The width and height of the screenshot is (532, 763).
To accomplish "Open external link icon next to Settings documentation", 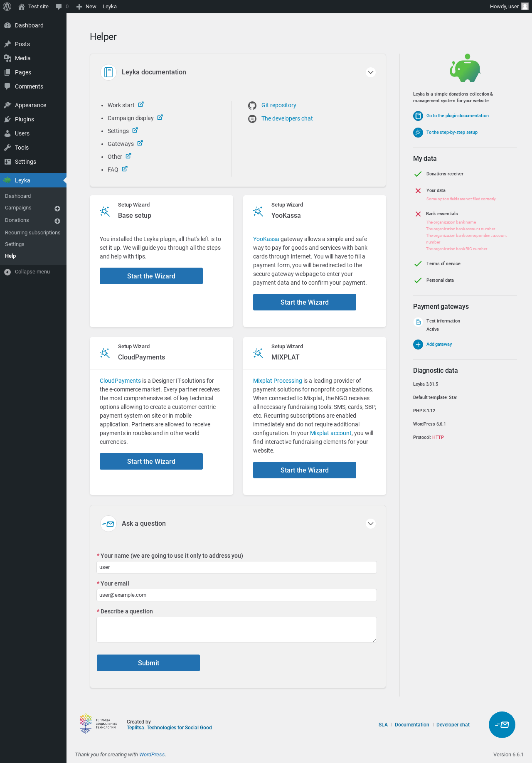I will [135, 130].
